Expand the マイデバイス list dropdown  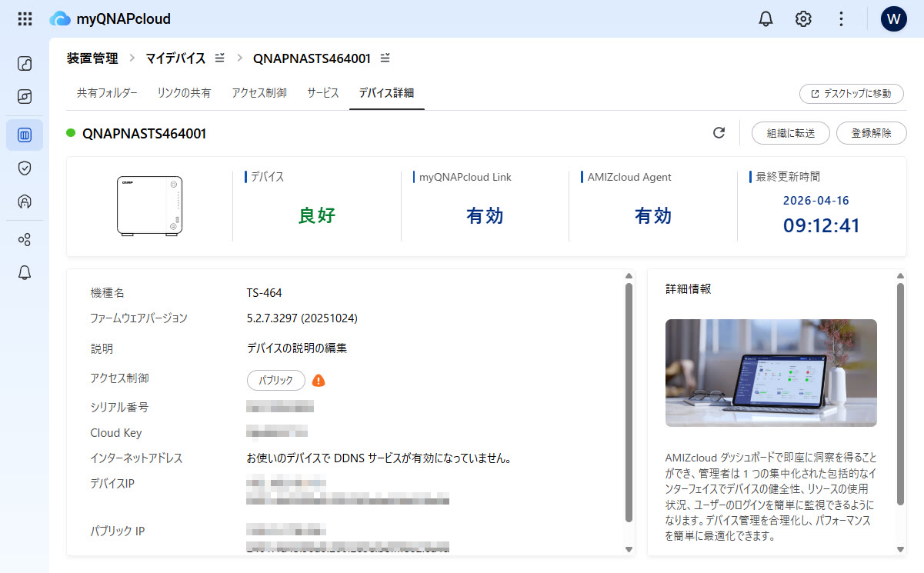pyautogui.click(x=220, y=58)
